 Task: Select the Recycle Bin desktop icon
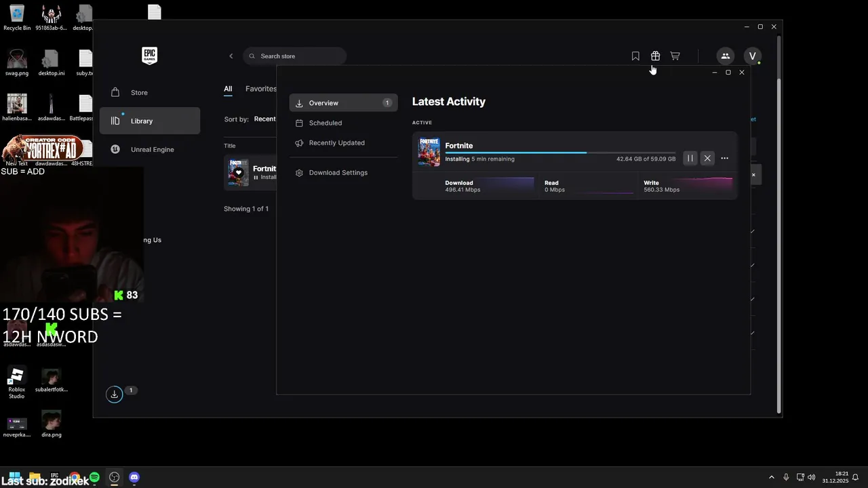[17, 18]
